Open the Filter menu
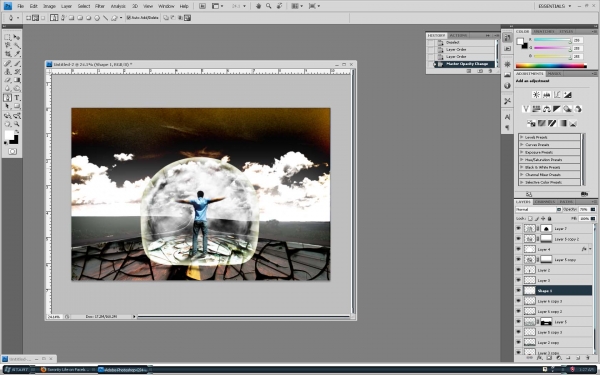Image resolution: width=600 pixels, height=375 pixels. (x=100, y=6)
